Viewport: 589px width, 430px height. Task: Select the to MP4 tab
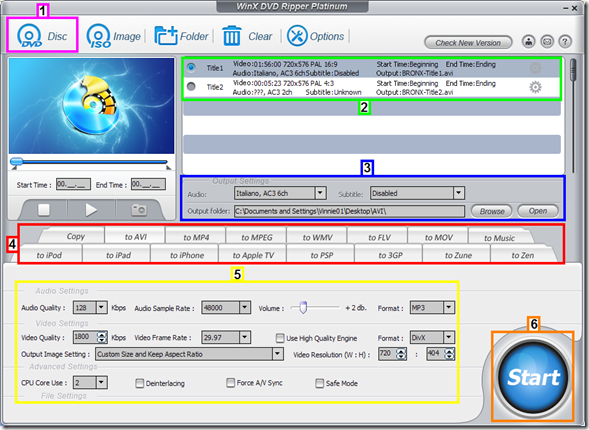(196, 237)
